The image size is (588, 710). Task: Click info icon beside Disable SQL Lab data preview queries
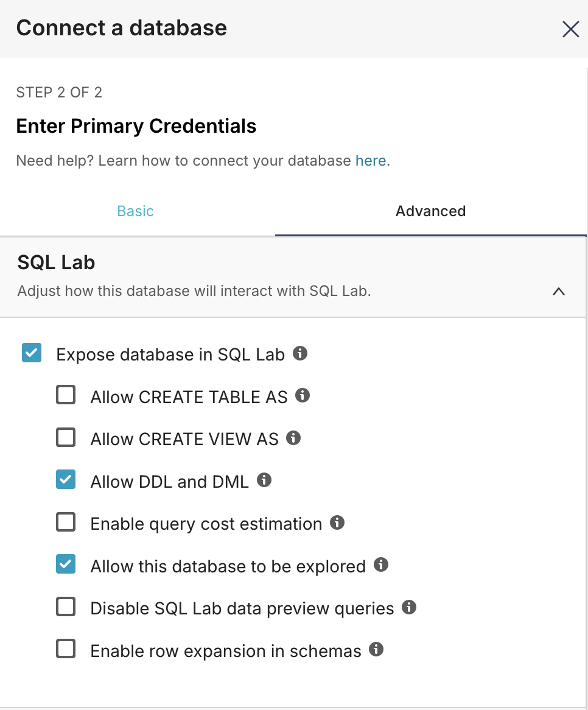click(409, 607)
